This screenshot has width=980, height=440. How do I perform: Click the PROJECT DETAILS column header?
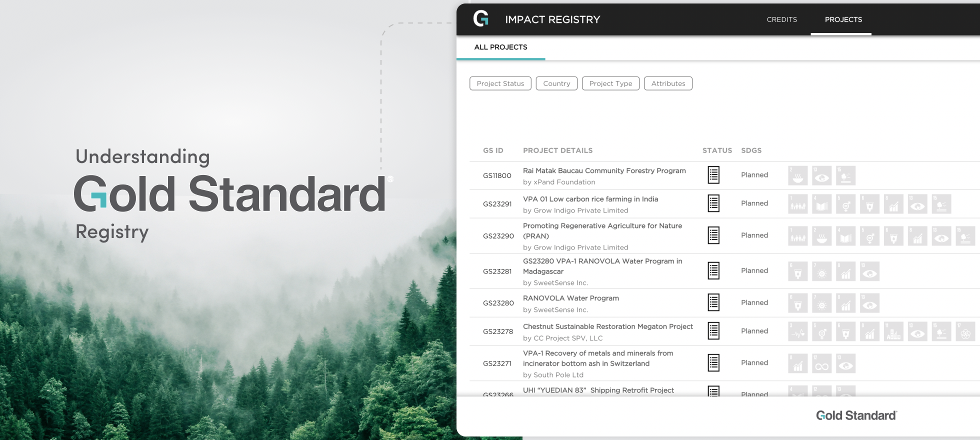[x=558, y=150]
